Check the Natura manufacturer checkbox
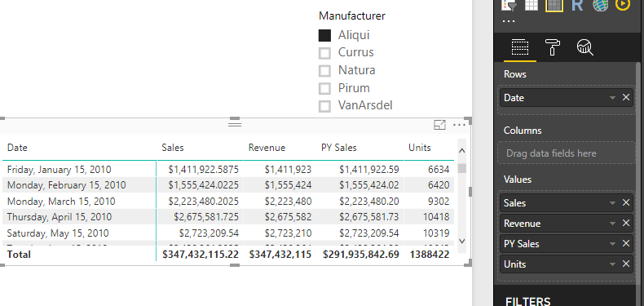 point(324,71)
